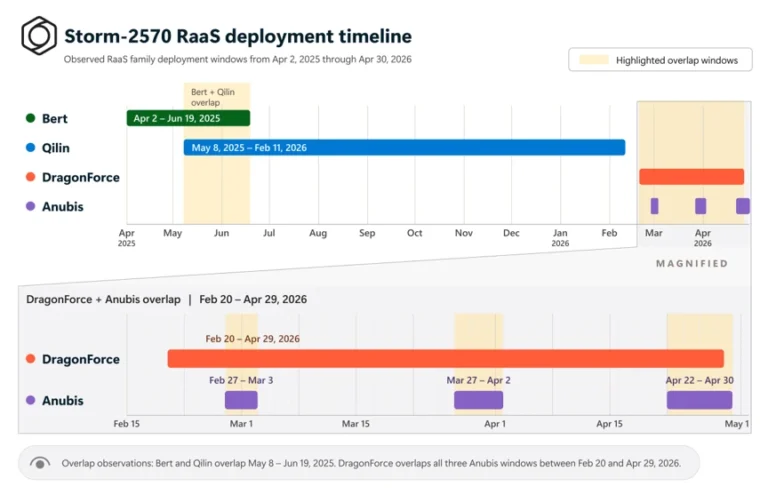
Task: Click the "Overlap observations" note text
Action: tap(371, 463)
